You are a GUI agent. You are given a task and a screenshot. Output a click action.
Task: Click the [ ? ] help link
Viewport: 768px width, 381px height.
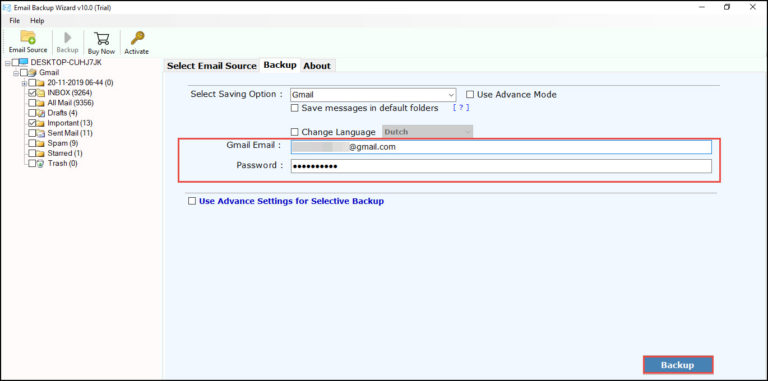(461, 108)
